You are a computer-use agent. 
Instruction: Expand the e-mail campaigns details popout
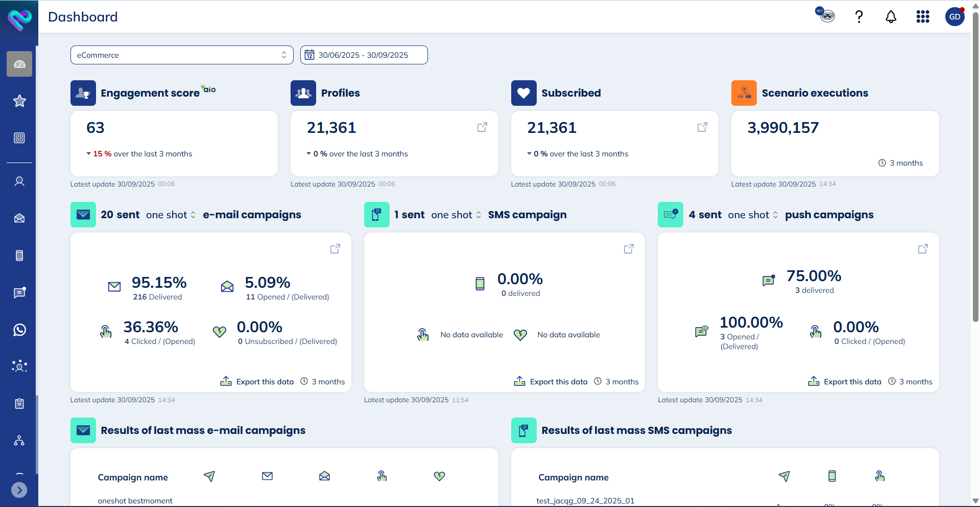coord(335,249)
